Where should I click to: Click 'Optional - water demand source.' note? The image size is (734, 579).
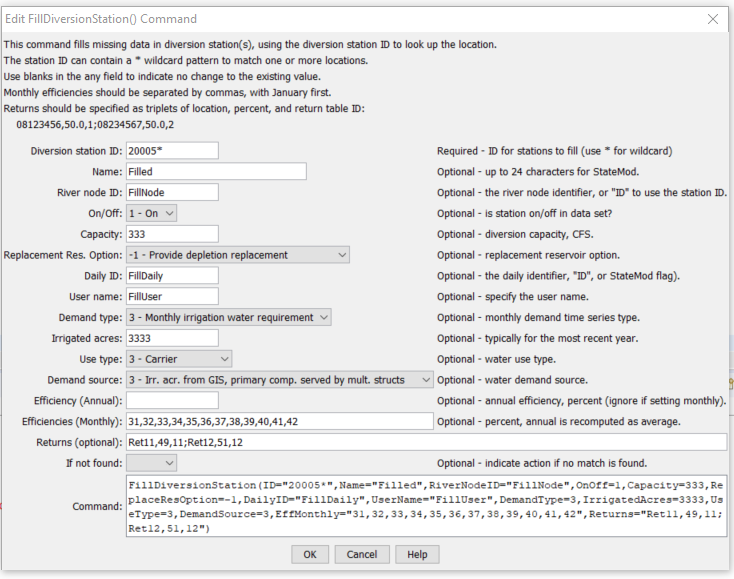tap(512, 380)
